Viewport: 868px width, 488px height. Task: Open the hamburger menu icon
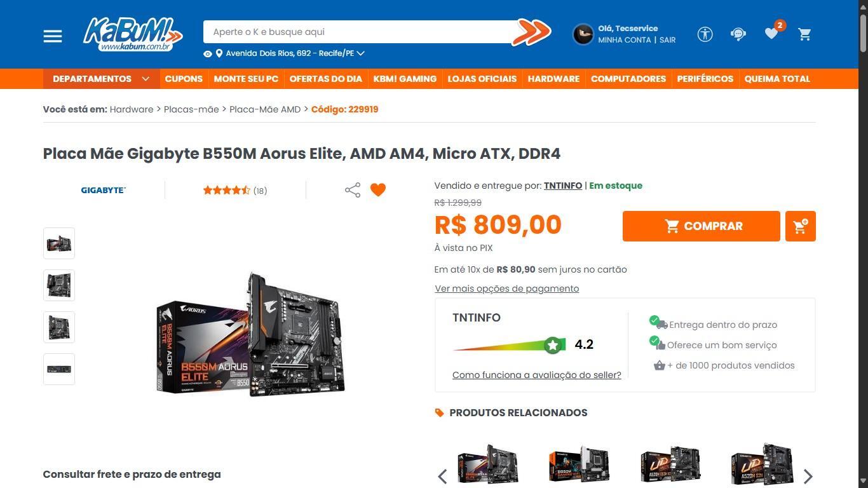coord(53,36)
